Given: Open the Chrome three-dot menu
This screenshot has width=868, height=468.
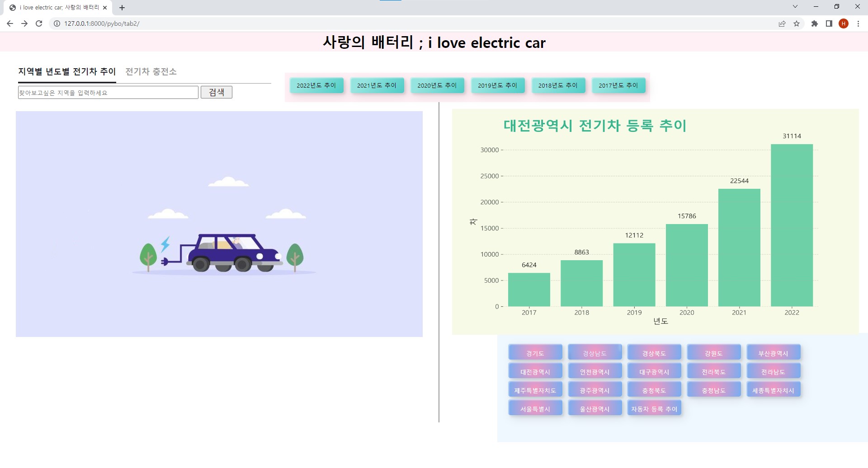Looking at the screenshot, I should coord(858,23).
